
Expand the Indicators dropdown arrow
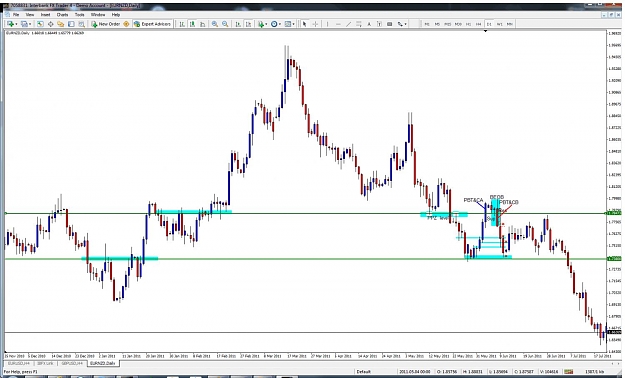tap(266, 24)
